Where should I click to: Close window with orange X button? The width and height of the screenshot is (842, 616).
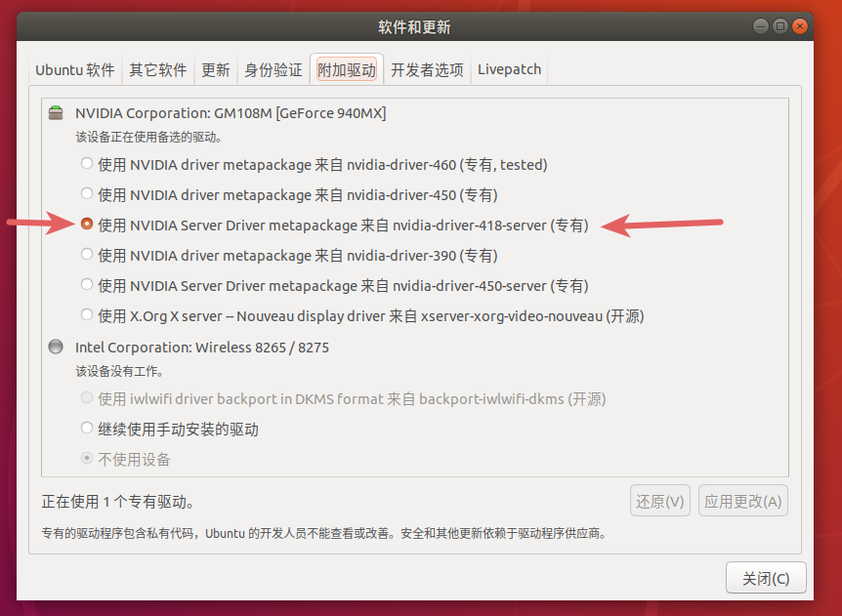(800, 26)
